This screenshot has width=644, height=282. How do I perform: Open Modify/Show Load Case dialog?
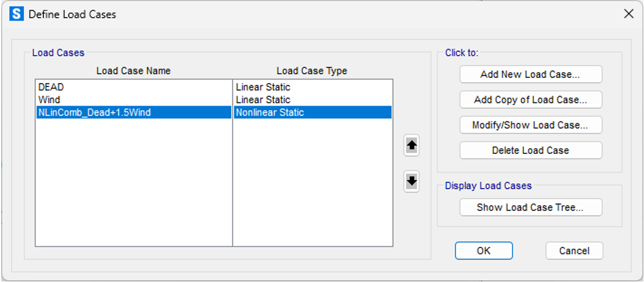coord(530,125)
